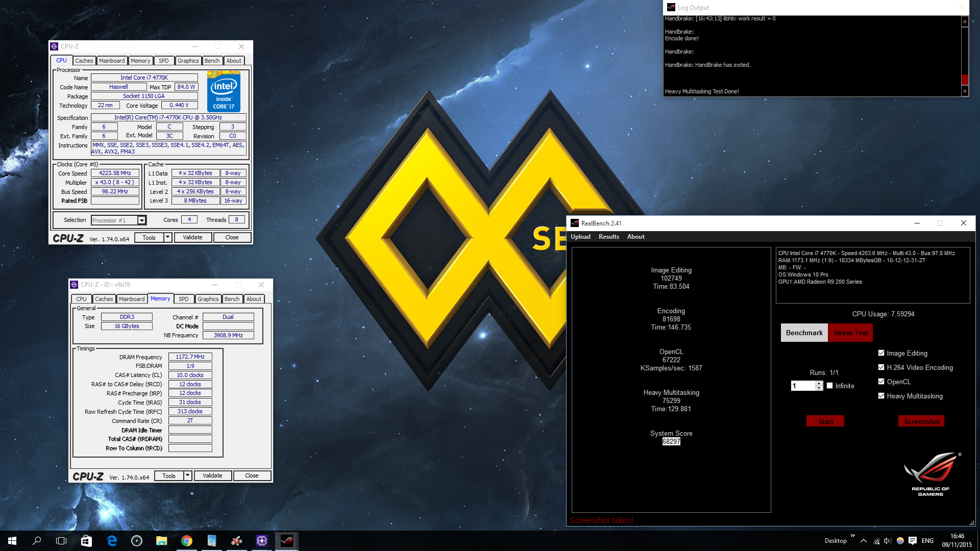The image size is (980, 551).
Task: Select the Benchmark mode button
Action: (804, 333)
